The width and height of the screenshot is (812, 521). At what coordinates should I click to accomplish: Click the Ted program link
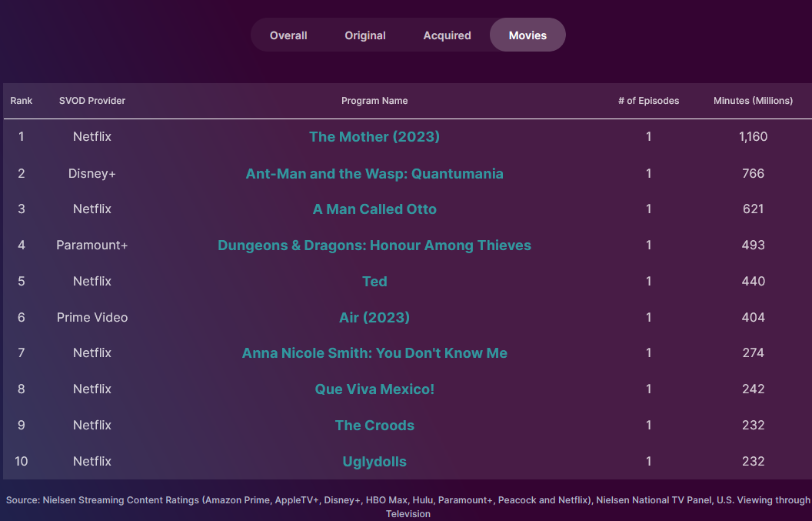374,282
